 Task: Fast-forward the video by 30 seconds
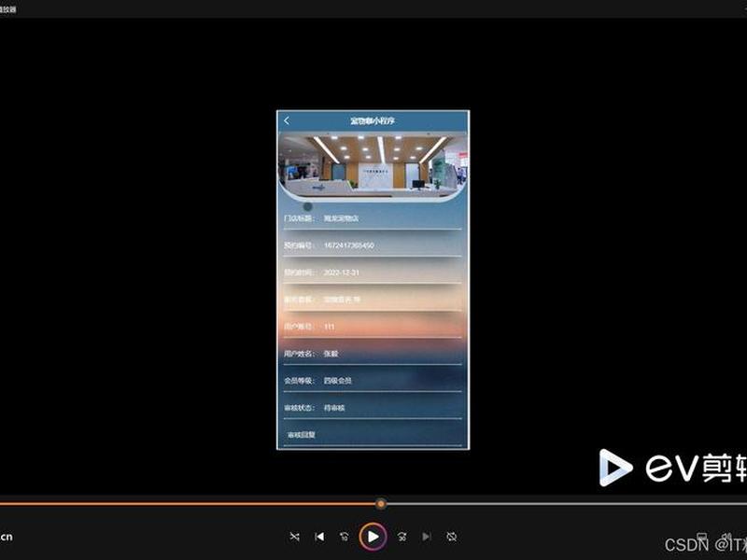[x=402, y=537]
